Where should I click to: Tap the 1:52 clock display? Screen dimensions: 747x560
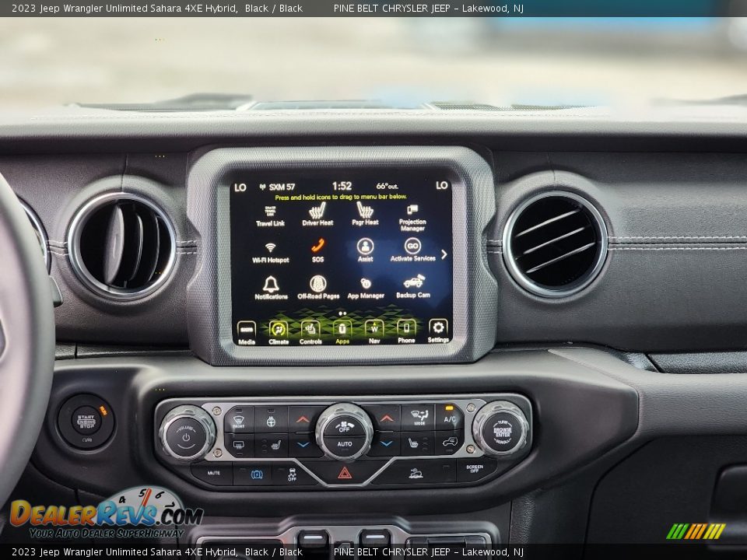pos(342,186)
